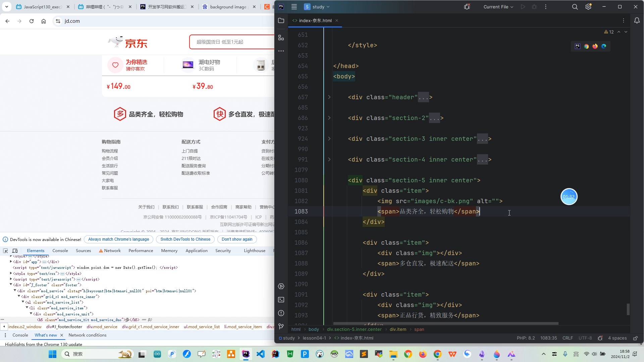Viewport: 644px width, 362px height.
Task: Toggle read-only lock icon in status bar
Action: (635, 338)
